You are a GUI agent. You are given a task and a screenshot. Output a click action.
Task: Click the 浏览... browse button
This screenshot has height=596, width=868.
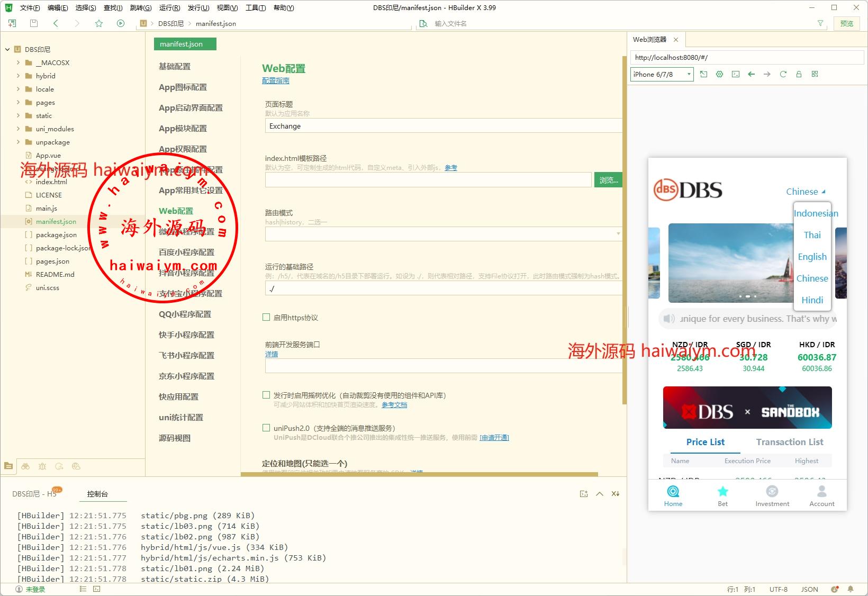[608, 180]
